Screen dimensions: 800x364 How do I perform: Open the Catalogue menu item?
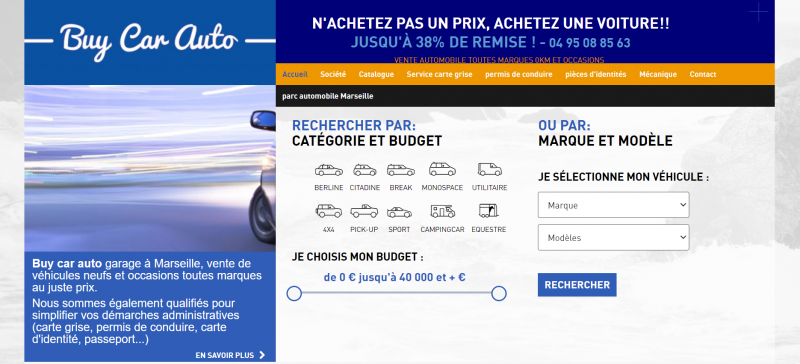376,74
